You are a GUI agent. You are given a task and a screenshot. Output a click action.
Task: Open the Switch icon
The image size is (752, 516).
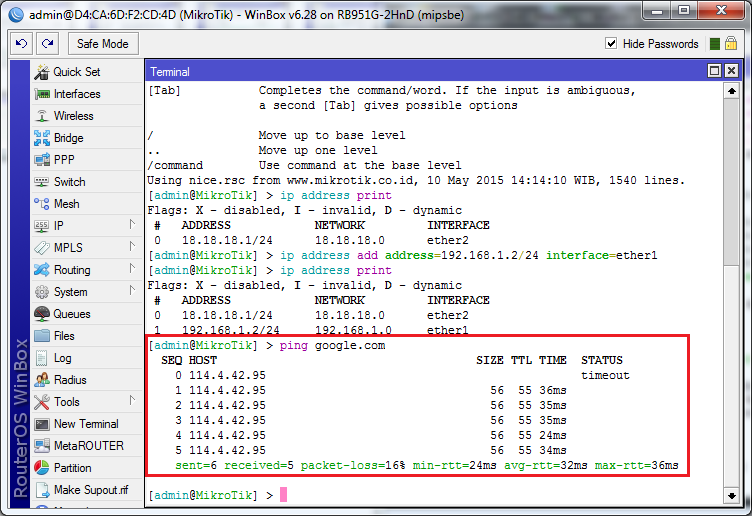[42, 182]
